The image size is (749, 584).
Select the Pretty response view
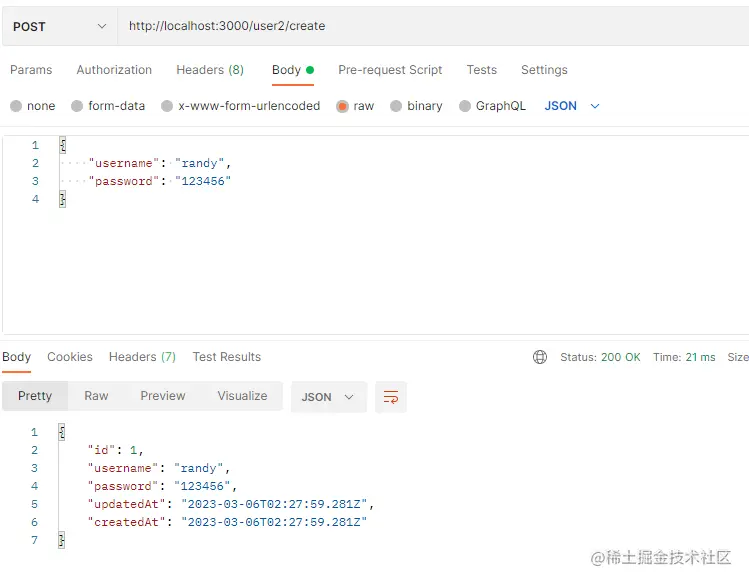tap(35, 396)
